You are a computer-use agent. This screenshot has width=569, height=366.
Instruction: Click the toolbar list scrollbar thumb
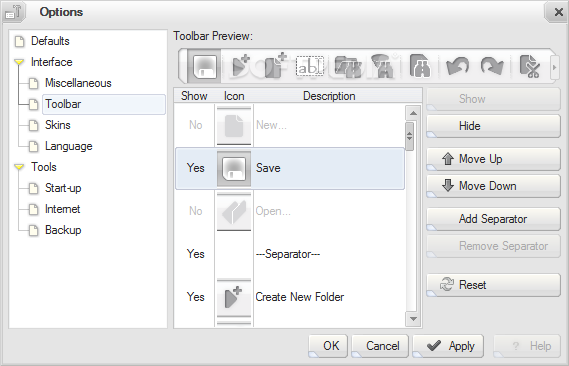(410, 136)
